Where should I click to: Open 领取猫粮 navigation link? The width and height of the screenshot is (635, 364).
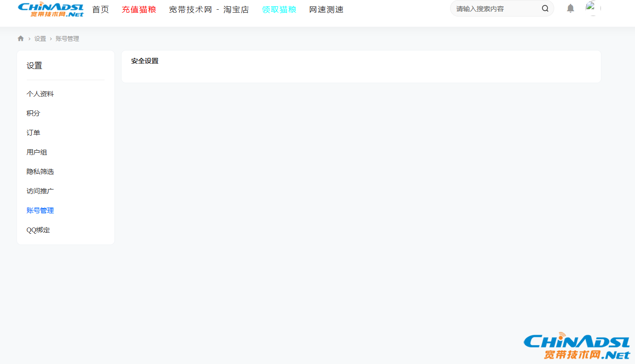click(279, 10)
